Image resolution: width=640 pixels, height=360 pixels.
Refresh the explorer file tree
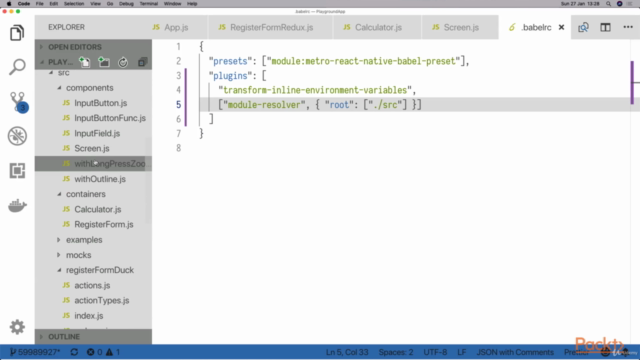(x=123, y=62)
